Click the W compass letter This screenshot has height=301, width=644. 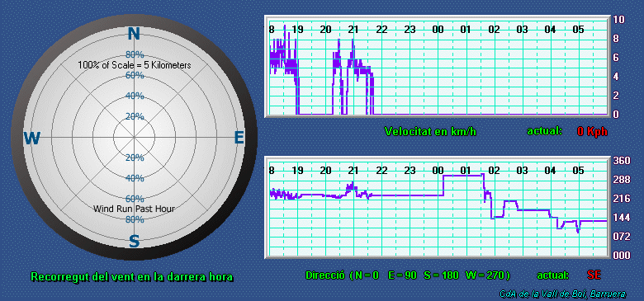point(31,139)
